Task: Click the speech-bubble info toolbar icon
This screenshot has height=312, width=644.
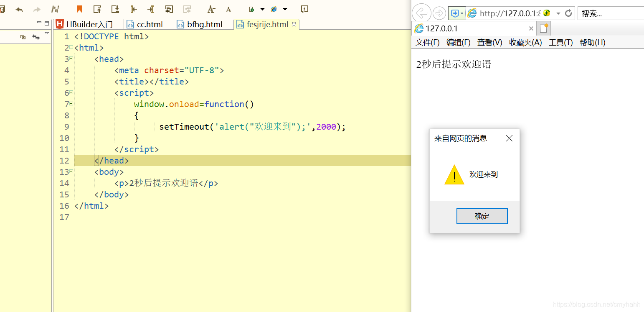Action: (x=304, y=9)
